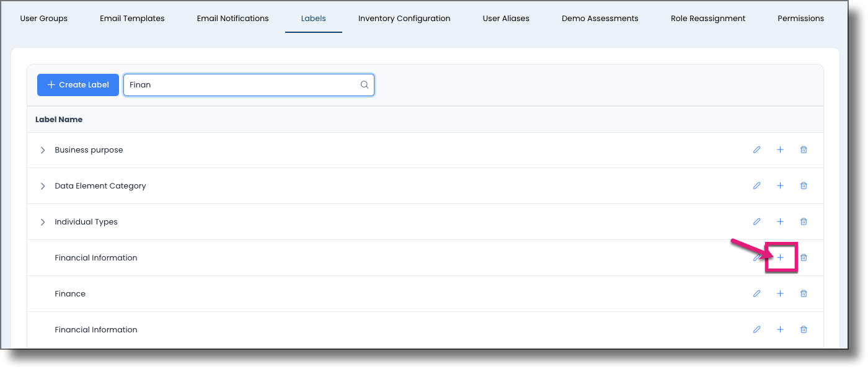Delete Financial Information row below Finance
868x369 pixels.
tap(804, 330)
